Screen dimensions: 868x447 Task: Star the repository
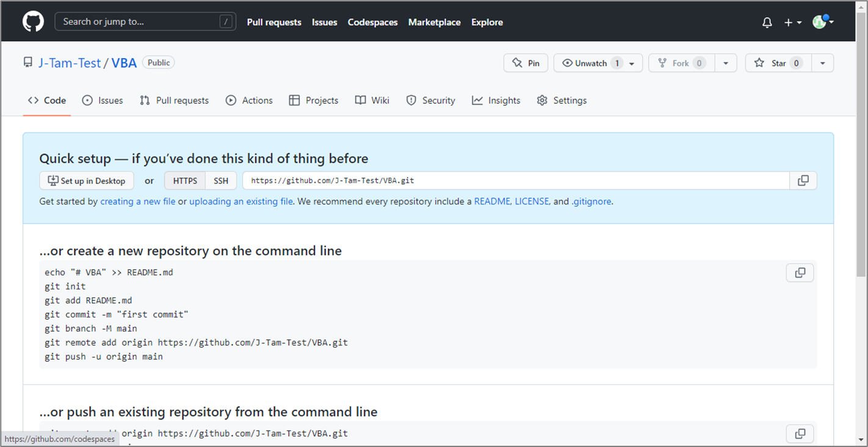pos(778,63)
